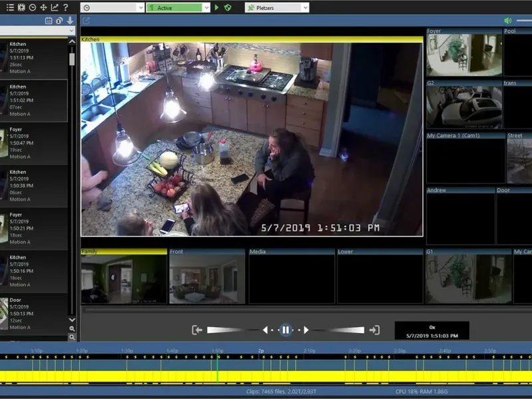Click the zoom in magnifier in clips list
532x399 pixels.
click(72, 337)
